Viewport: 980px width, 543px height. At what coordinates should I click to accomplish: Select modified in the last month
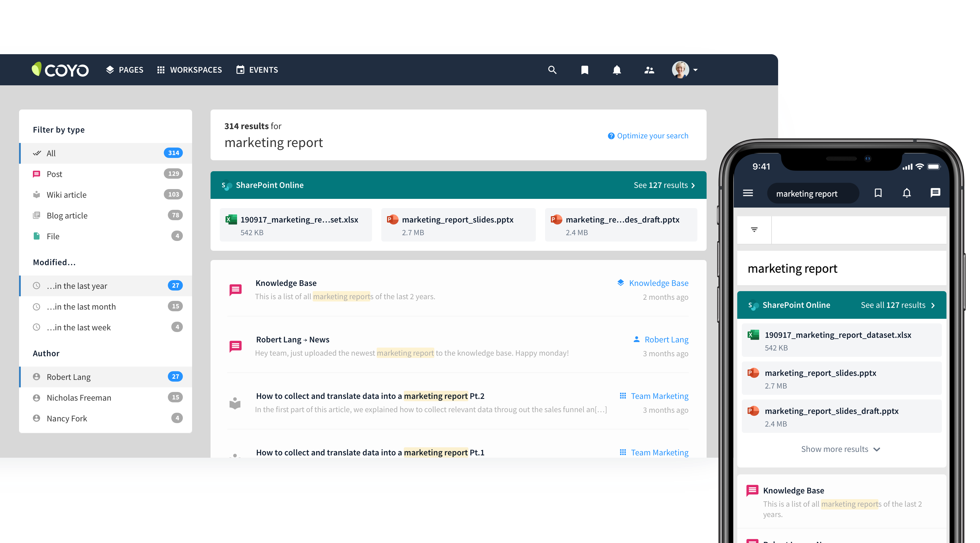[106, 306]
